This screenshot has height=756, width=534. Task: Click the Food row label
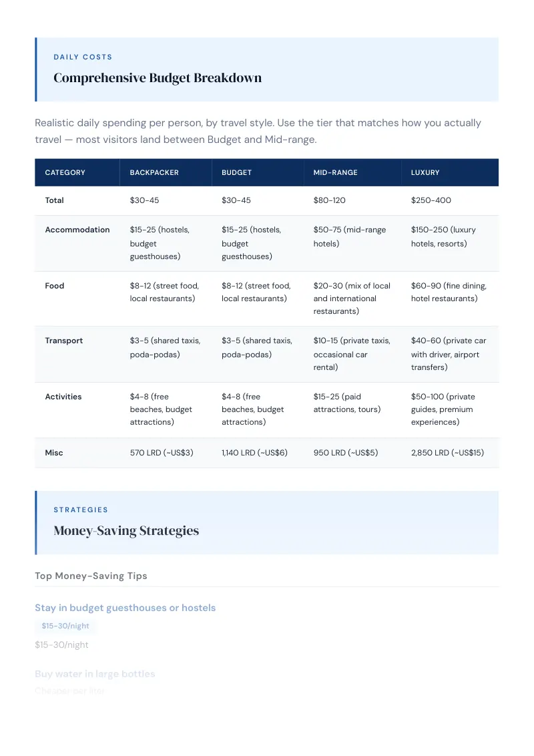coord(55,285)
